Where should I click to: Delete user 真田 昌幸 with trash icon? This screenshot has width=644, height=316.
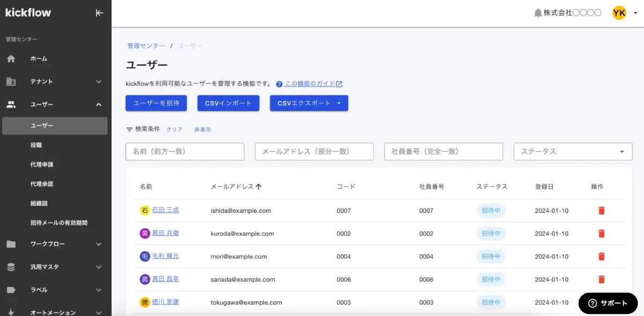601,279
